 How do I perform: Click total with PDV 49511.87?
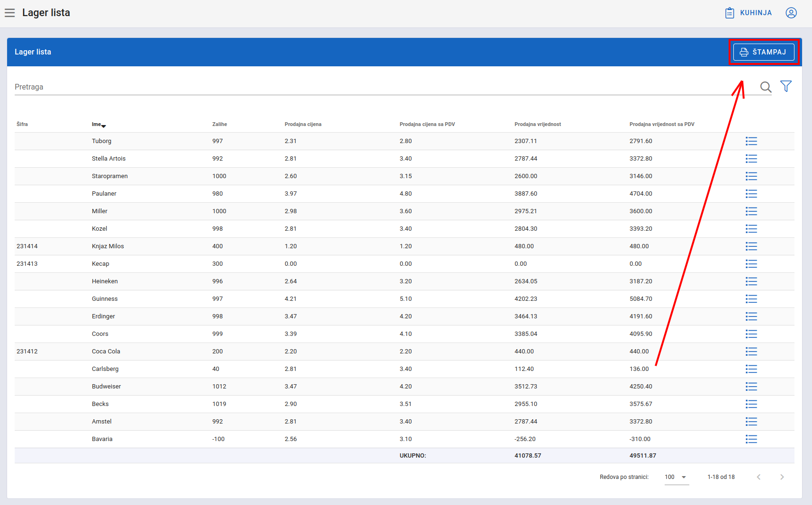pyautogui.click(x=643, y=456)
